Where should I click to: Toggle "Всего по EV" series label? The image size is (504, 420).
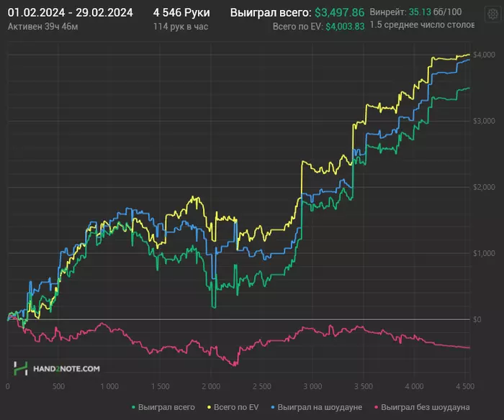click(236, 408)
